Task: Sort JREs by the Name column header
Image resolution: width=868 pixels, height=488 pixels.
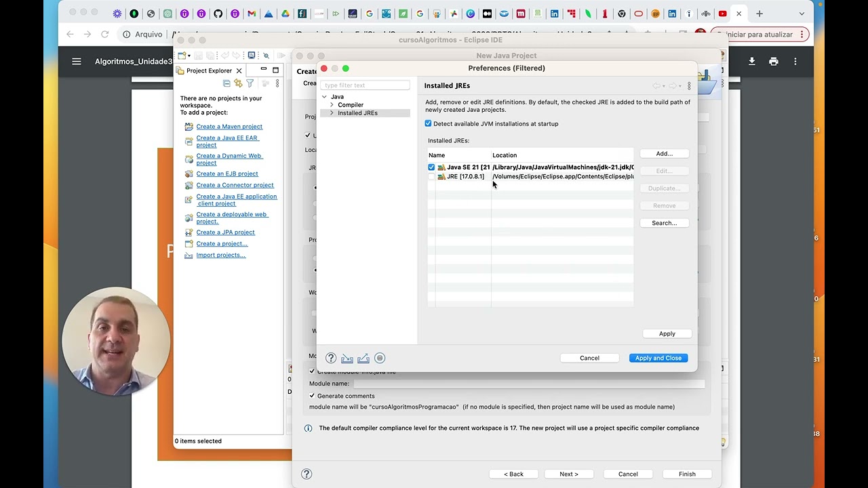Action: [459, 155]
